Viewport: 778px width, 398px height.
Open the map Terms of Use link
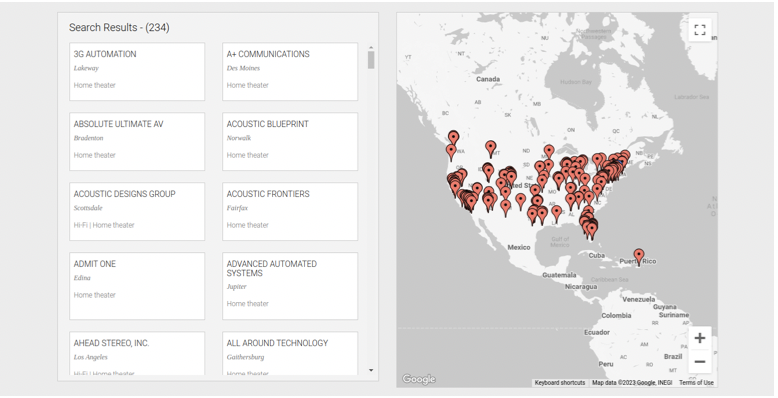pos(696,383)
